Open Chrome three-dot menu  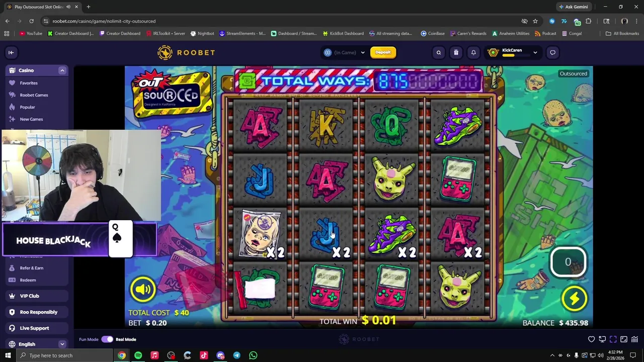pos(636,21)
